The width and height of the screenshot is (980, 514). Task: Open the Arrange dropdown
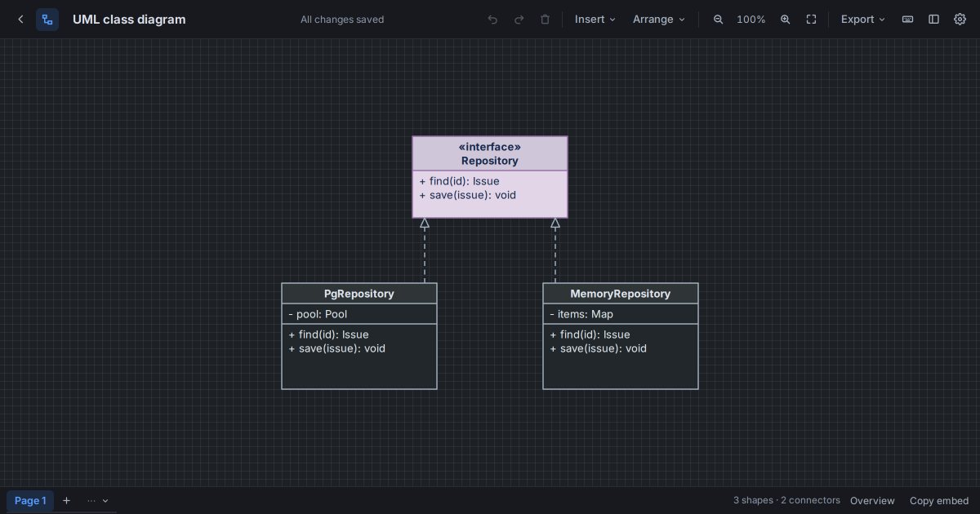point(659,20)
